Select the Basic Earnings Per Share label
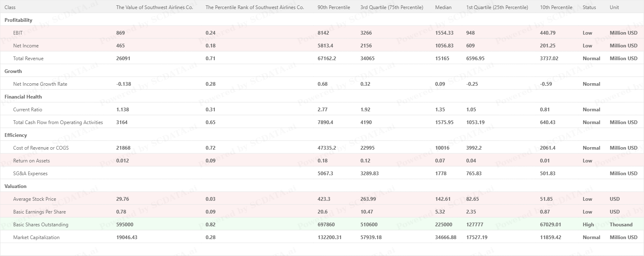This screenshot has height=256, width=644. 40,212
